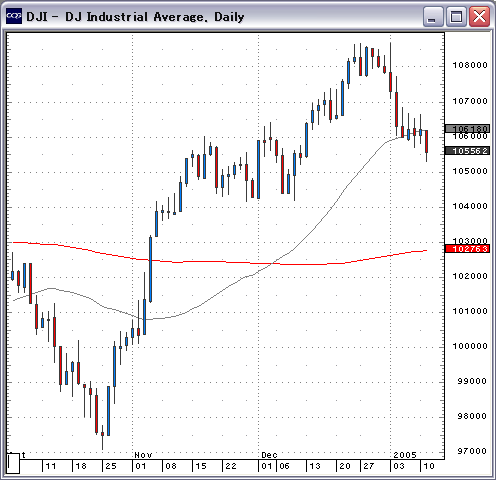
Task: Click the red 102763 moving average price label
Action: pos(467,249)
